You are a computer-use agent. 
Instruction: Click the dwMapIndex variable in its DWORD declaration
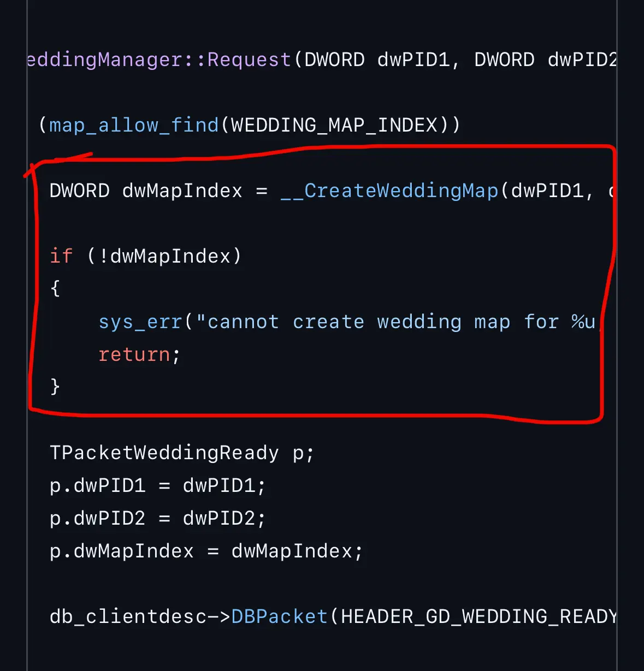[x=182, y=191]
